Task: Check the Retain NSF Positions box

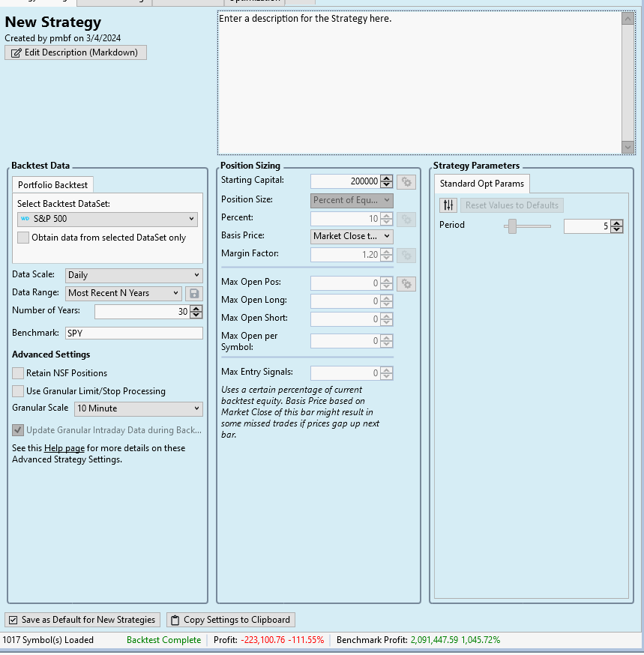Action: pos(18,373)
